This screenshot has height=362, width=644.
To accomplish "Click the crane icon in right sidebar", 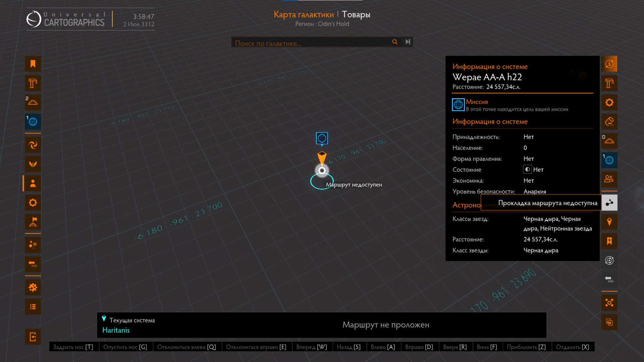I will pyautogui.click(x=609, y=83).
